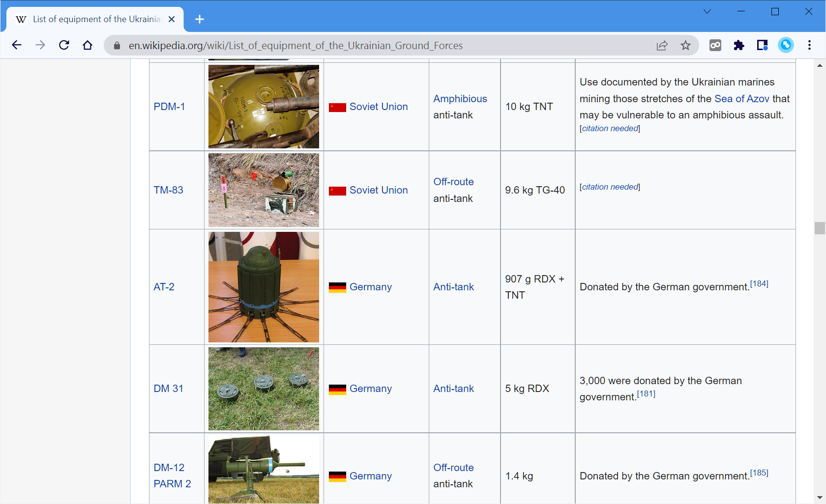Share this page using the share icon
The width and height of the screenshot is (826, 504).
pos(662,45)
